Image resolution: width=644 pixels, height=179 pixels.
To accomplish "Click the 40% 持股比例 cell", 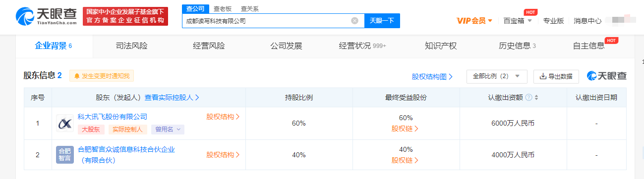I will 299,155.
